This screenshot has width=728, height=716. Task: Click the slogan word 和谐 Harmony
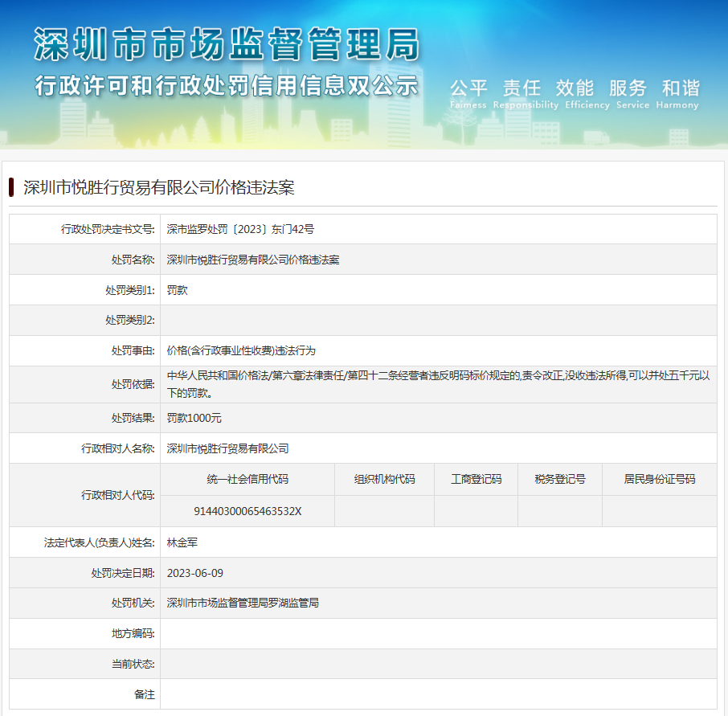(x=677, y=94)
